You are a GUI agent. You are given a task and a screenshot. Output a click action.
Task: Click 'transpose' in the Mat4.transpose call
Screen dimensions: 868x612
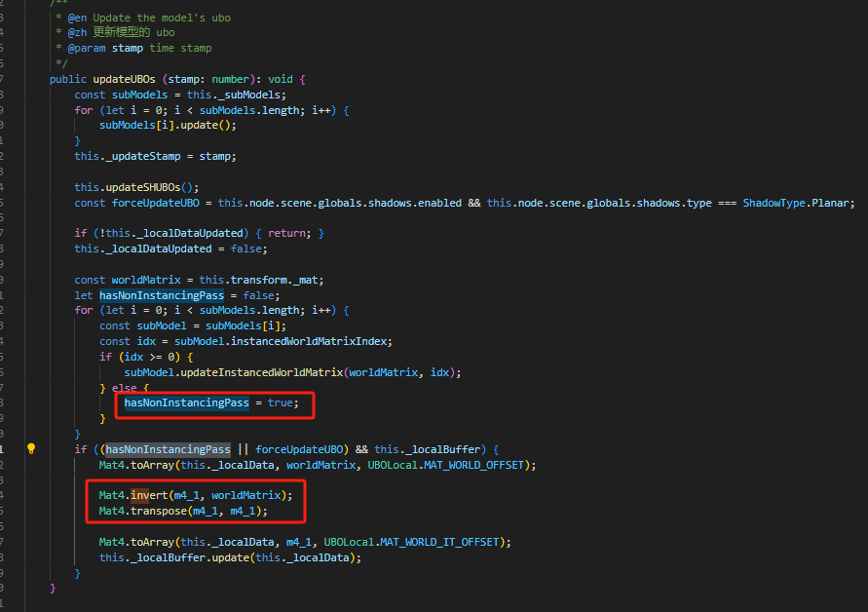159,511
